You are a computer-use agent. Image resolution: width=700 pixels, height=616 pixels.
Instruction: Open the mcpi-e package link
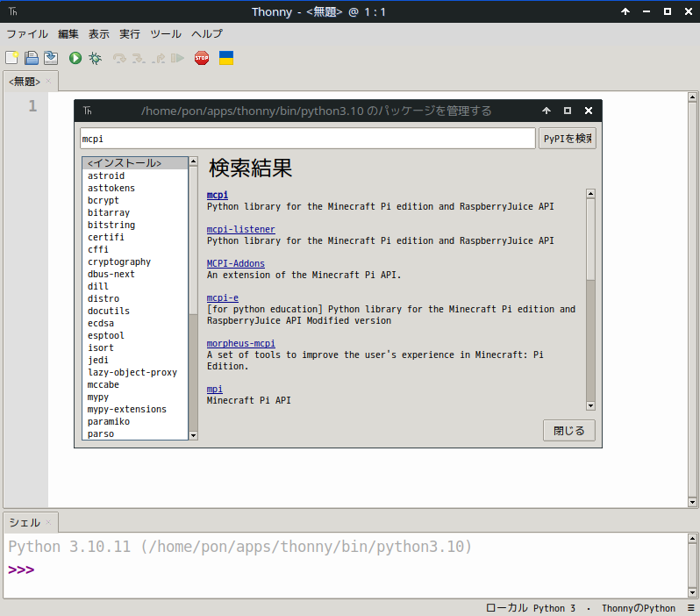(x=222, y=298)
